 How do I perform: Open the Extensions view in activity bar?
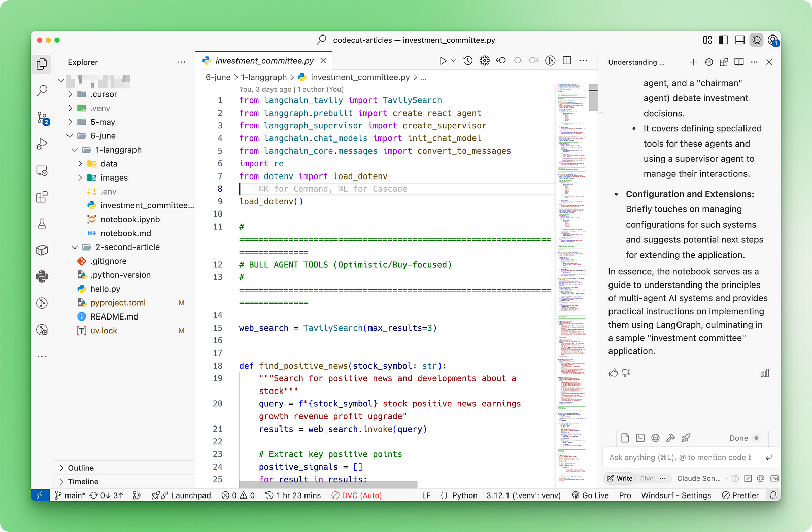point(42,197)
